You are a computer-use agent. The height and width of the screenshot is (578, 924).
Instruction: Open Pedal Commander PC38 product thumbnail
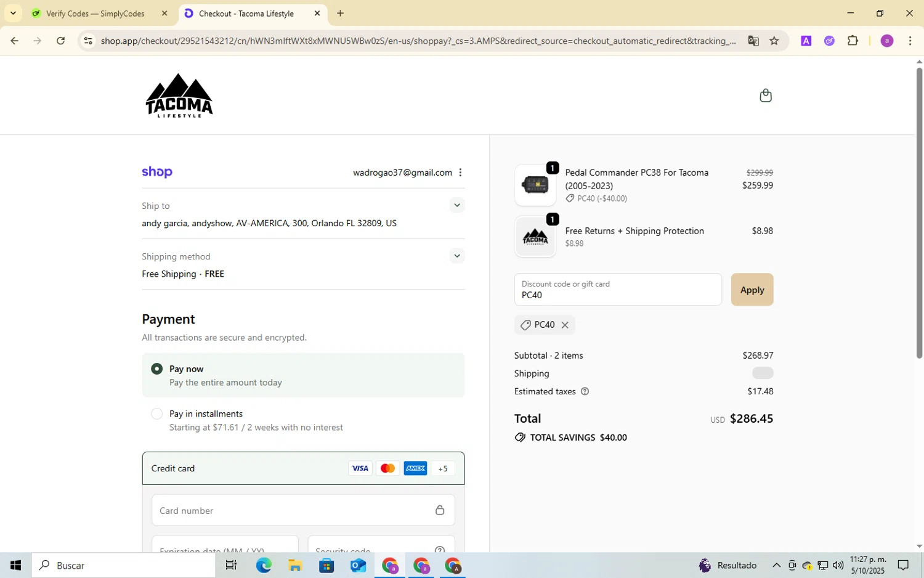(535, 185)
